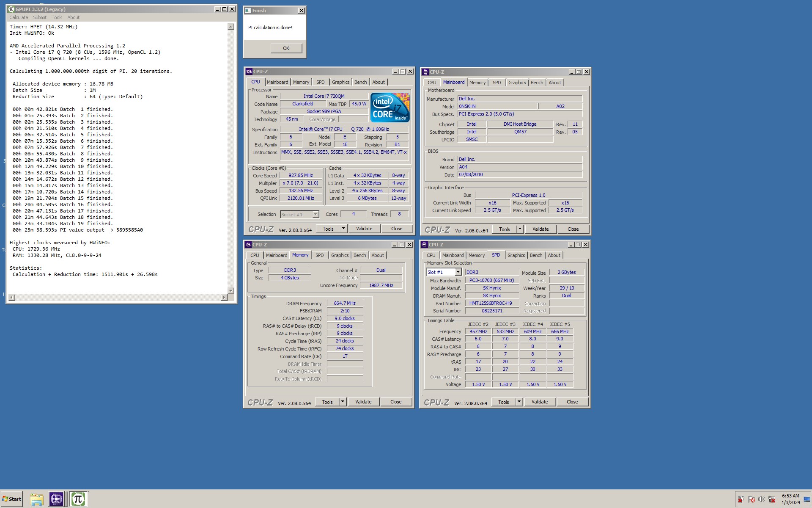Click the Part Number HMT125S6BFR8C-H9 field
The height and width of the screenshot is (508, 812).
tap(492, 303)
